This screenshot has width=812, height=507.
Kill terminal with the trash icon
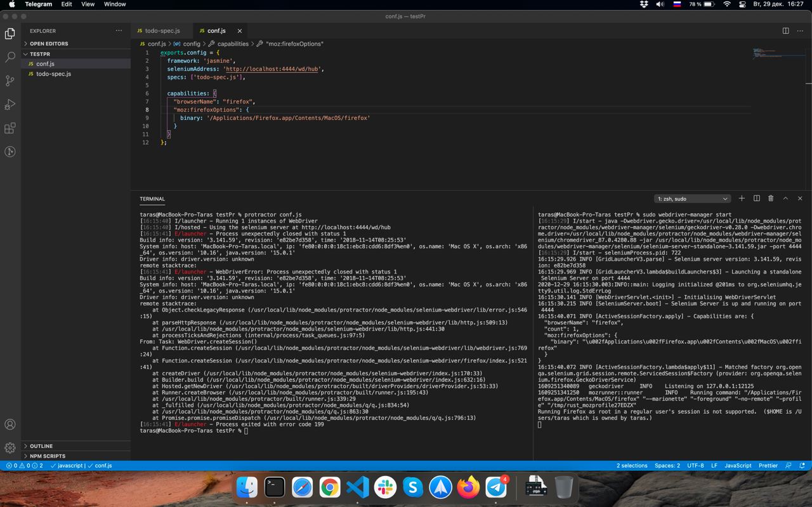[x=771, y=199]
